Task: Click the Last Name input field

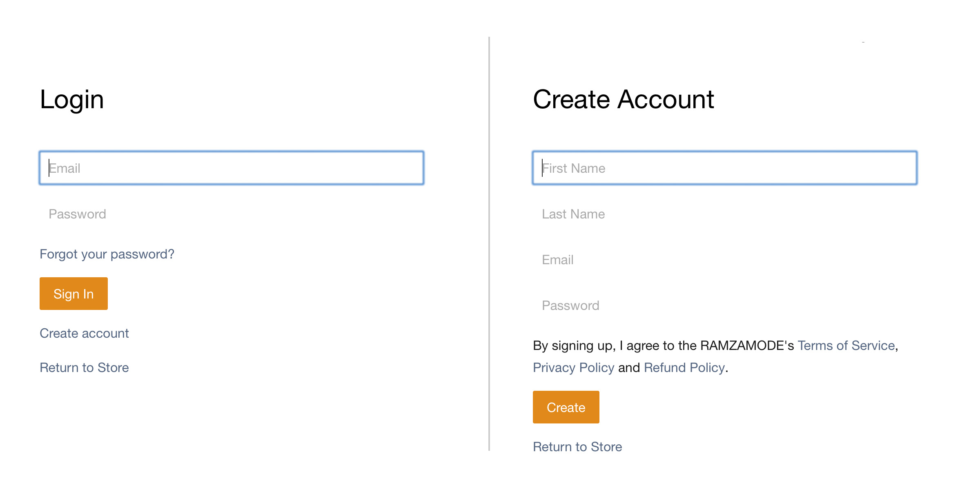Action: (x=725, y=214)
